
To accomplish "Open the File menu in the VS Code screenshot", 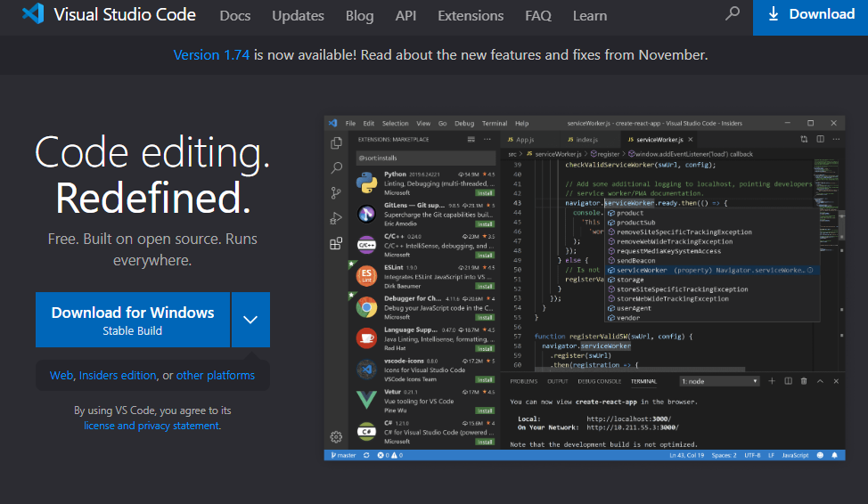I will pyautogui.click(x=350, y=124).
